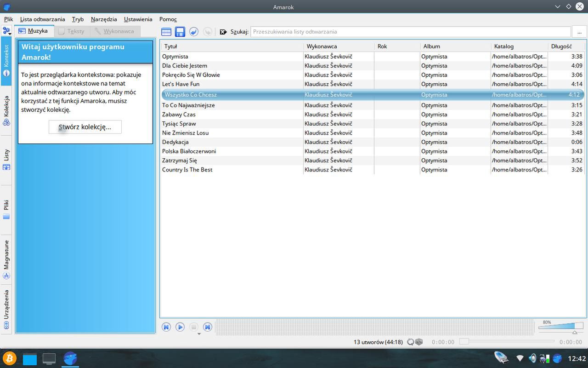Skip to next track button
The width and height of the screenshot is (588, 368).
(208, 327)
